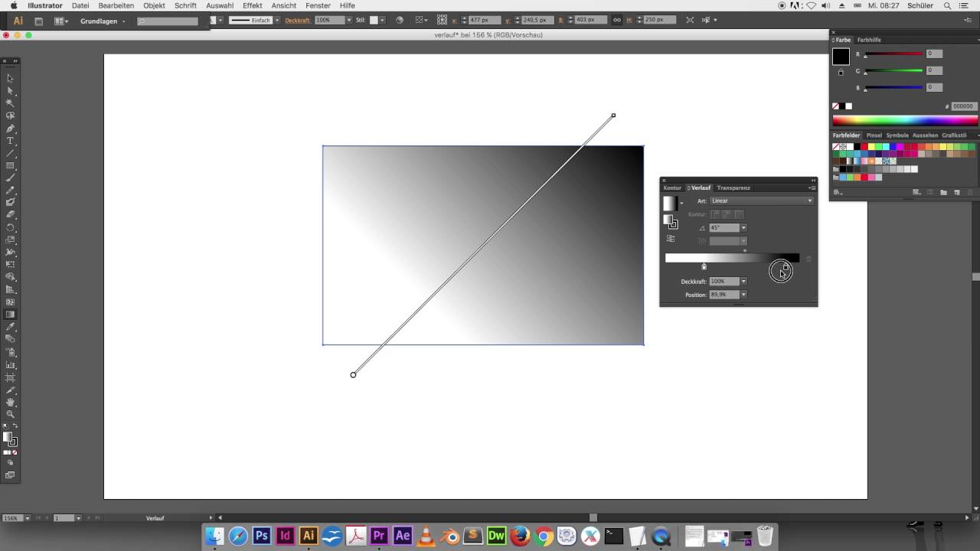Screen dimensions: 980x551
Task: Open InDesign from the Dock
Action: [x=286, y=536]
